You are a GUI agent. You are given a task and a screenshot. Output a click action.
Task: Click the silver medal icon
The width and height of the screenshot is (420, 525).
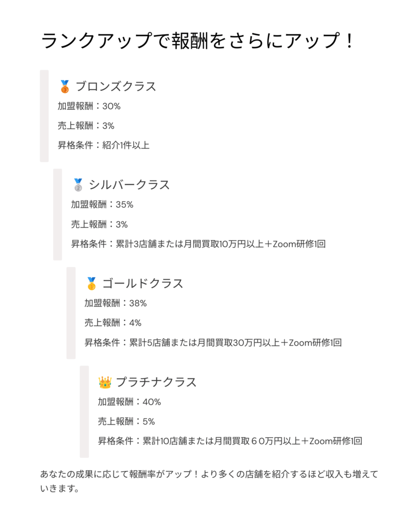[78, 185]
